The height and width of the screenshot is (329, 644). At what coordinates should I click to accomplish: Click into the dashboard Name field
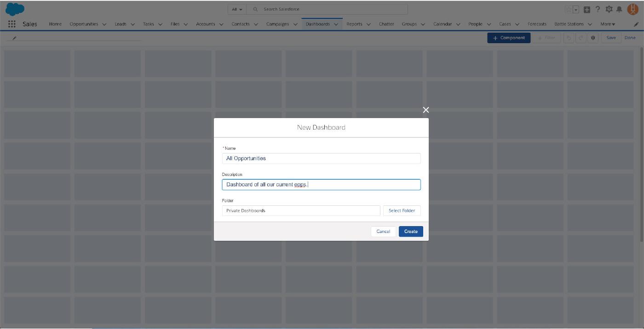point(321,159)
